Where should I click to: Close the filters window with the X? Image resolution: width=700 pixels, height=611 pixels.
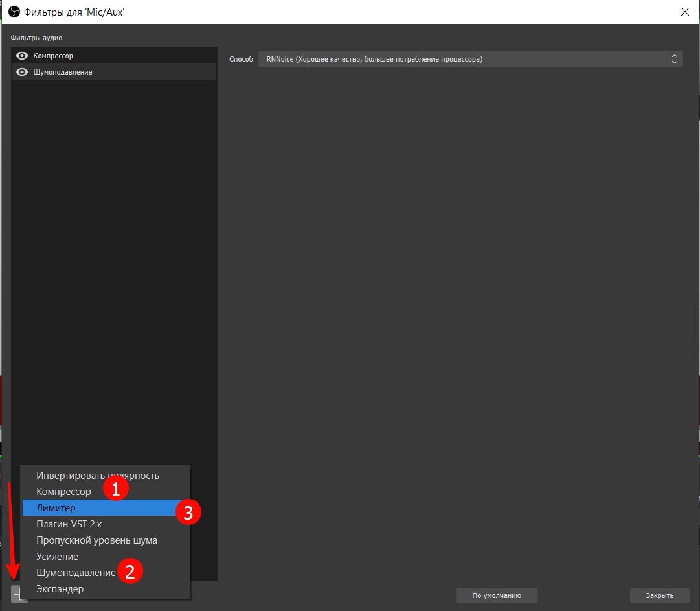(x=685, y=12)
